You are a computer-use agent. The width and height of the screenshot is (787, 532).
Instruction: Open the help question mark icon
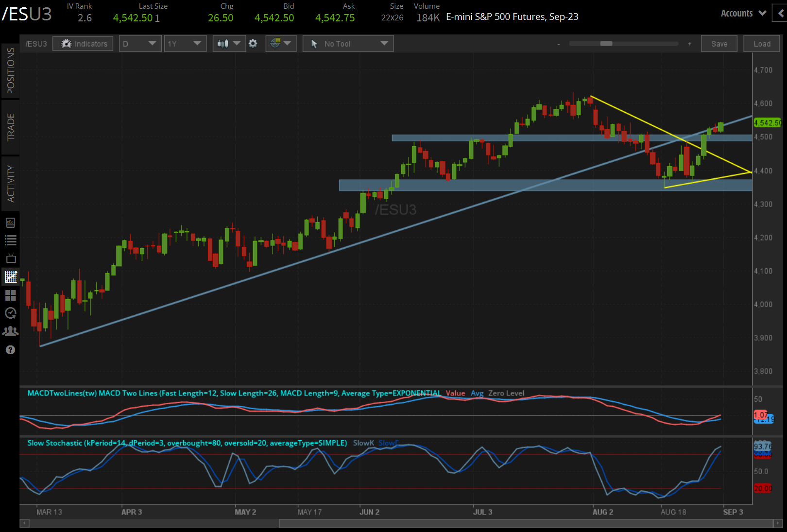pos(10,350)
